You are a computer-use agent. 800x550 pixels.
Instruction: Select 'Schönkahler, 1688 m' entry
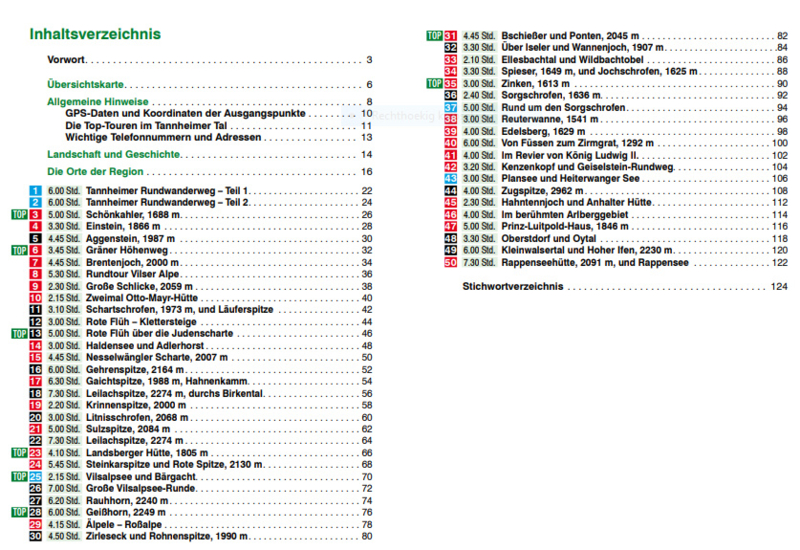(x=133, y=214)
